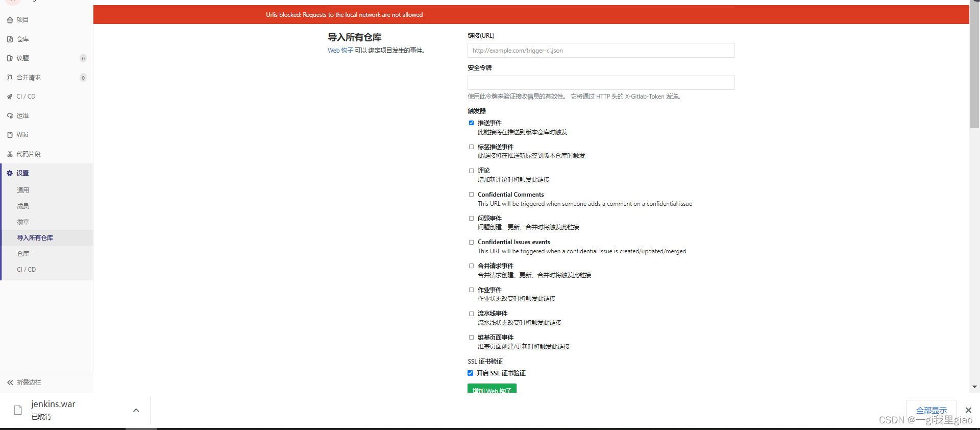Click the 链接(URL) input field
Image resolution: width=980 pixels, height=430 pixels.
601,51
